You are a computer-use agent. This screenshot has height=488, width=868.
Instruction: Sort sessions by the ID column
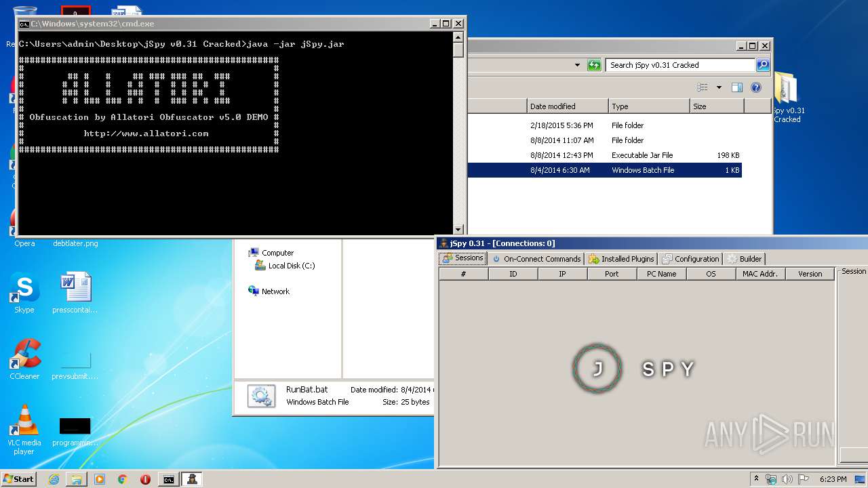click(513, 274)
